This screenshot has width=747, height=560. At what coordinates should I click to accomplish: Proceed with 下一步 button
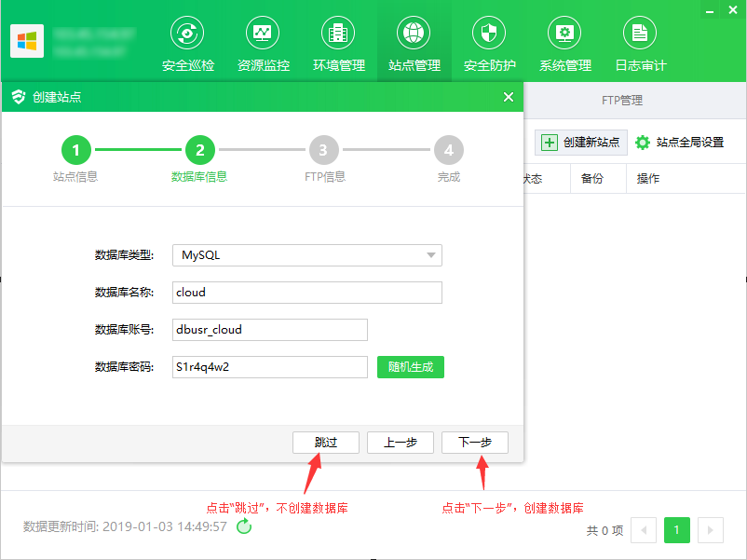tap(475, 443)
